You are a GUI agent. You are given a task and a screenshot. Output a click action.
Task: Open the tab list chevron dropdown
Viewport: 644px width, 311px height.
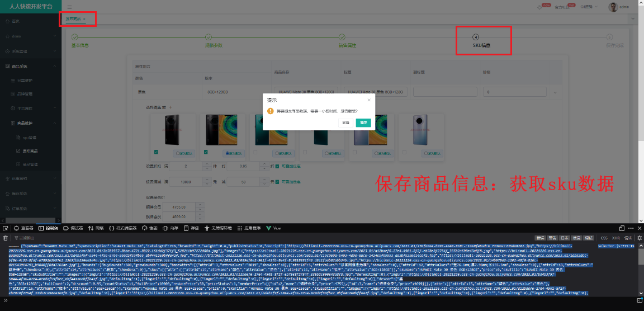pos(634,19)
